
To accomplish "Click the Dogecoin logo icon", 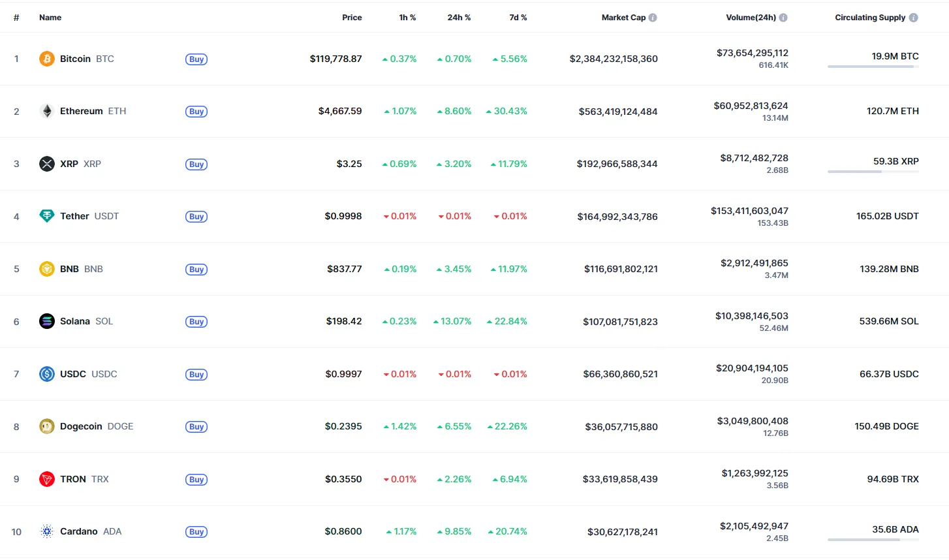I will (46, 426).
